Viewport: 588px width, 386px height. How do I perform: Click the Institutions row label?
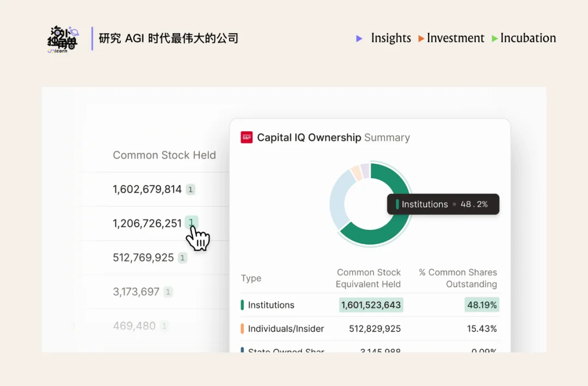(x=270, y=305)
